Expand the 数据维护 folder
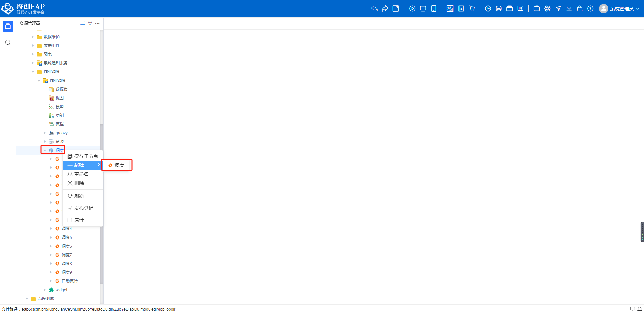This screenshot has height=314, width=644. pos(33,37)
